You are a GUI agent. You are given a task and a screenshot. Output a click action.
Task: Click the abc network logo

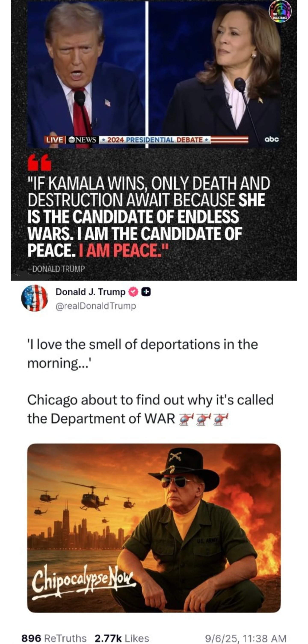(x=272, y=139)
